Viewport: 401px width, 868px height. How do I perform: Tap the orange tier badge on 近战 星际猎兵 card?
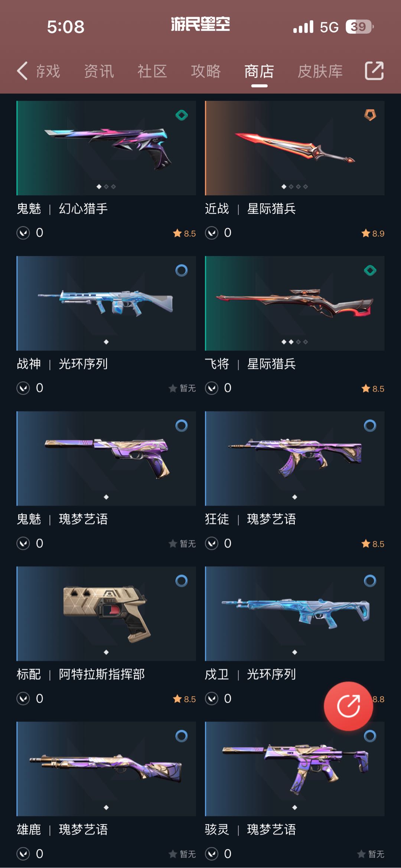370,115
